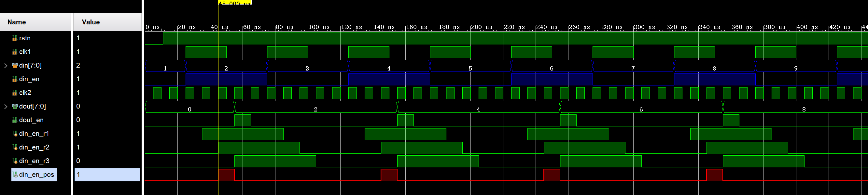Click the dout_en signal icon
868x195 pixels.
coord(15,120)
